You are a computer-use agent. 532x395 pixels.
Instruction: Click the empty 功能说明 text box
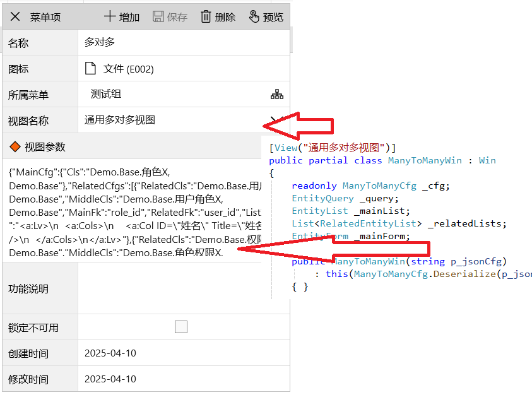tap(183, 288)
